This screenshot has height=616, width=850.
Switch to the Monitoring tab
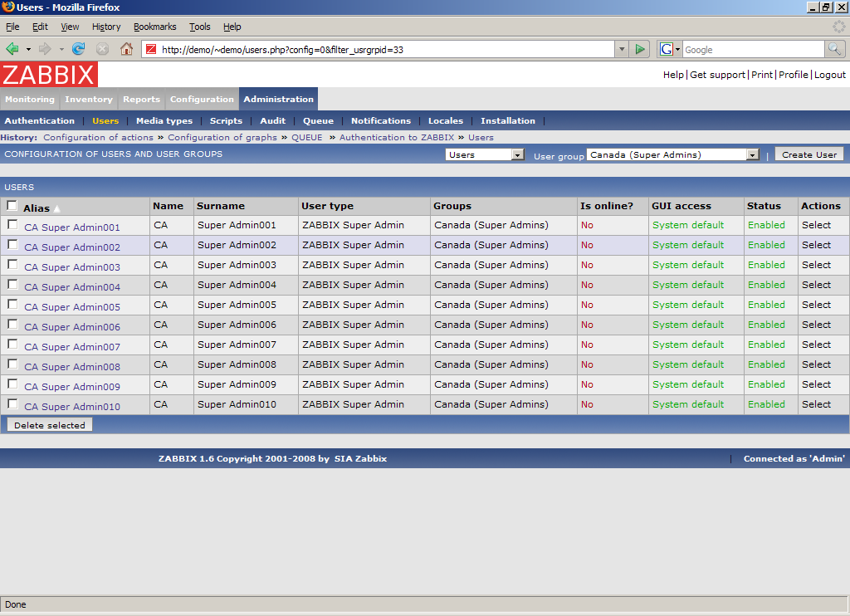coord(30,100)
